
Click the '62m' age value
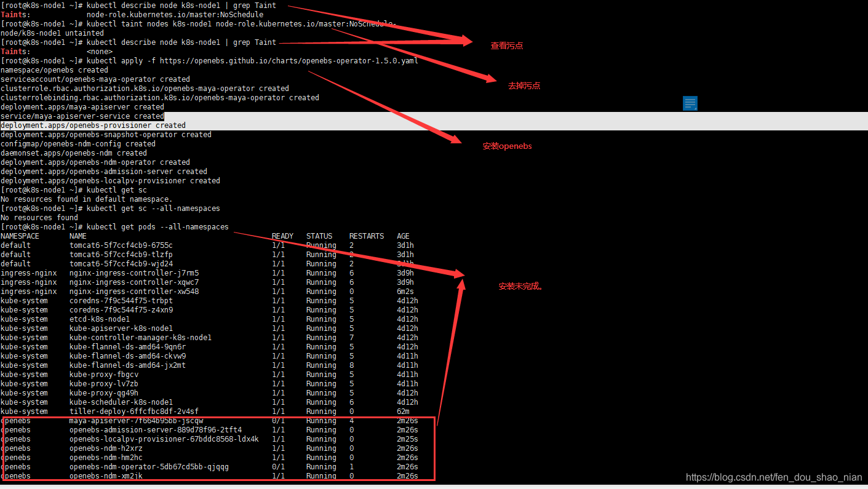click(403, 411)
